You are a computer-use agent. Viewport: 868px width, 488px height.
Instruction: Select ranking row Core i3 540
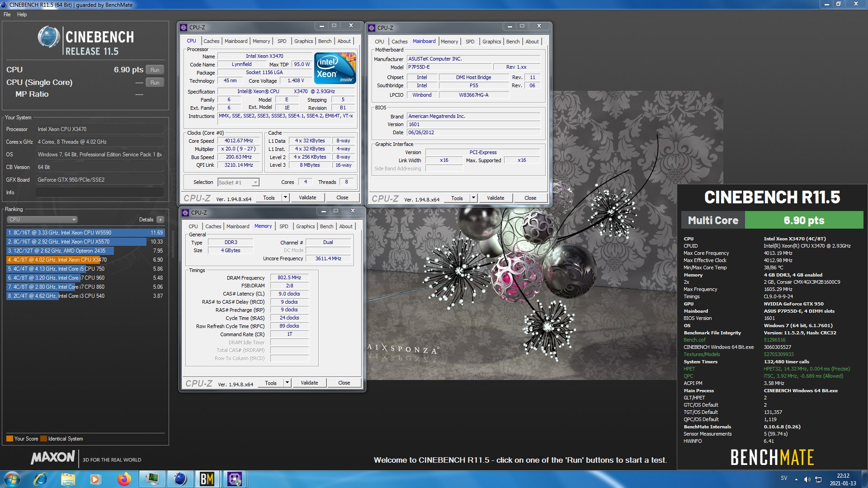tap(85, 296)
